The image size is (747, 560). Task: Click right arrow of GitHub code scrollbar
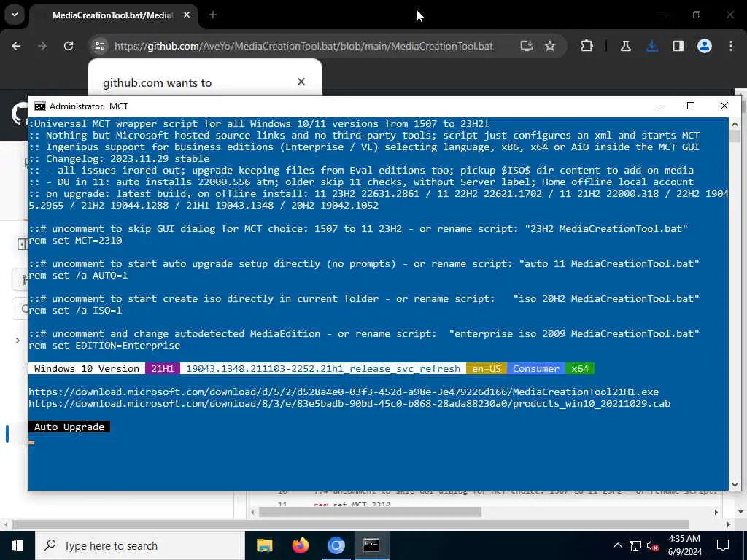pyautogui.click(x=716, y=513)
